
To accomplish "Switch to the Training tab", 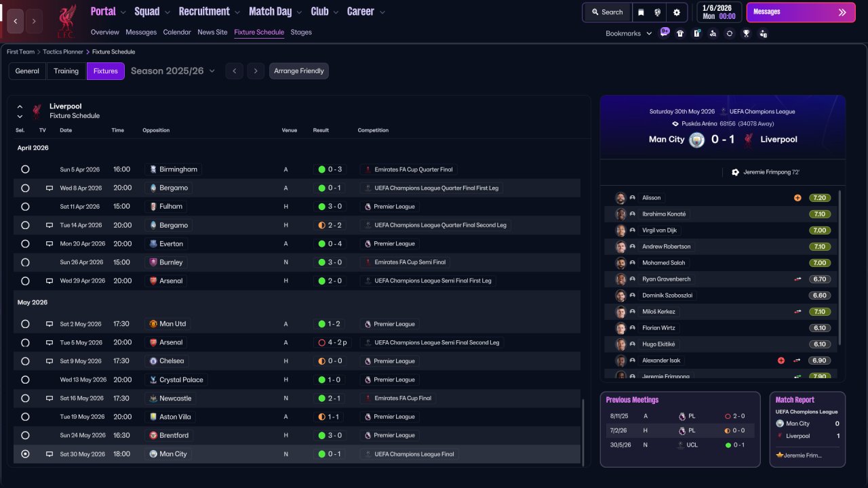I will click(66, 71).
